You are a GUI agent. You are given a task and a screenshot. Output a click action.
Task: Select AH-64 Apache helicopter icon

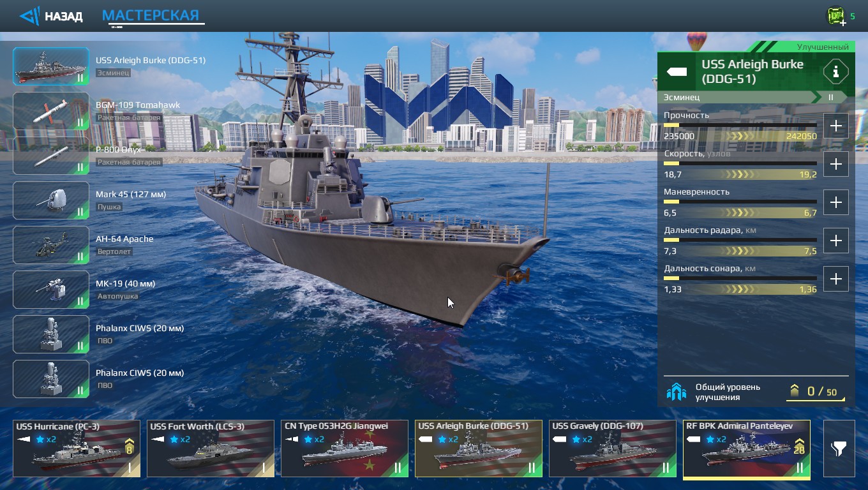[x=51, y=245]
